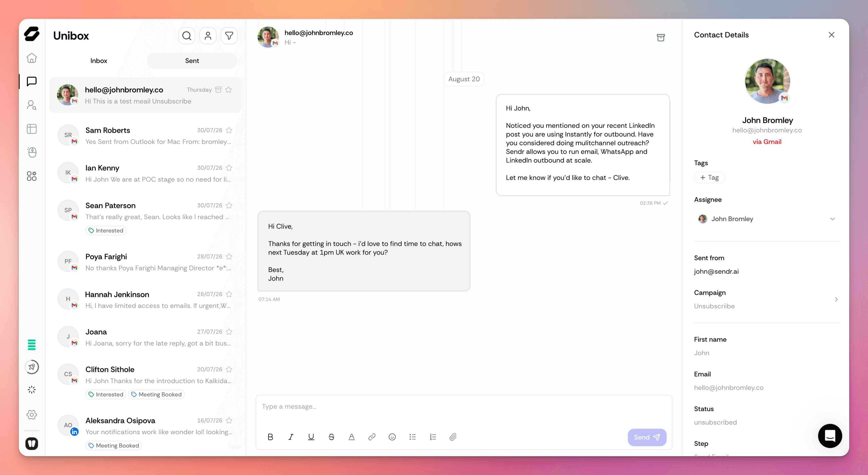Star the Joana conversation

click(229, 332)
